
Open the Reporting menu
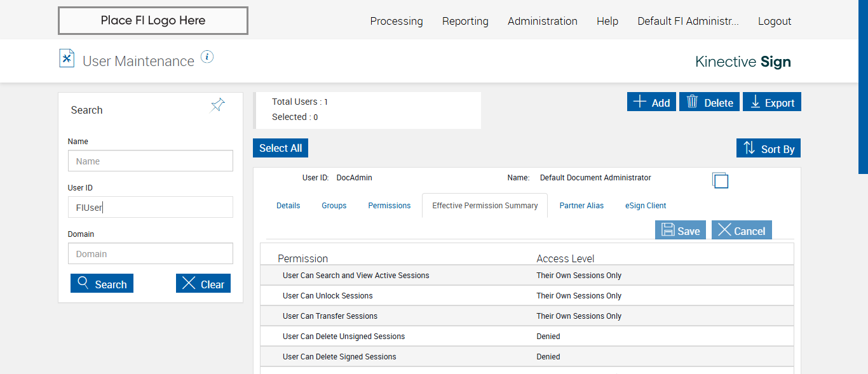[x=465, y=21]
